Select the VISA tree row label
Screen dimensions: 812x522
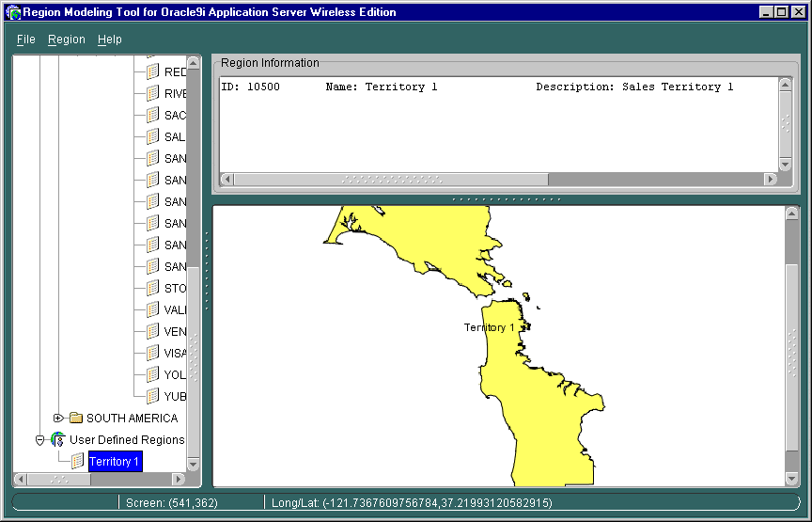pyautogui.click(x=175, y=354)
